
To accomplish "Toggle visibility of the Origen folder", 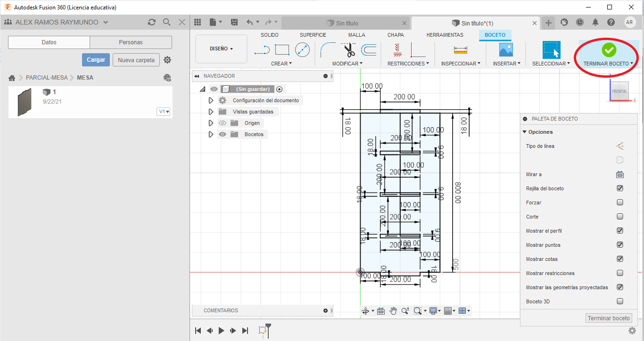I will [x=223, y=123].
